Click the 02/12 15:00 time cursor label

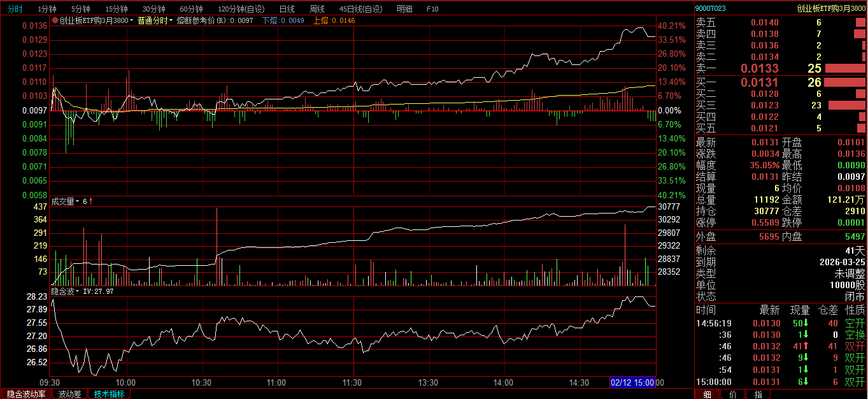point(632,383)
